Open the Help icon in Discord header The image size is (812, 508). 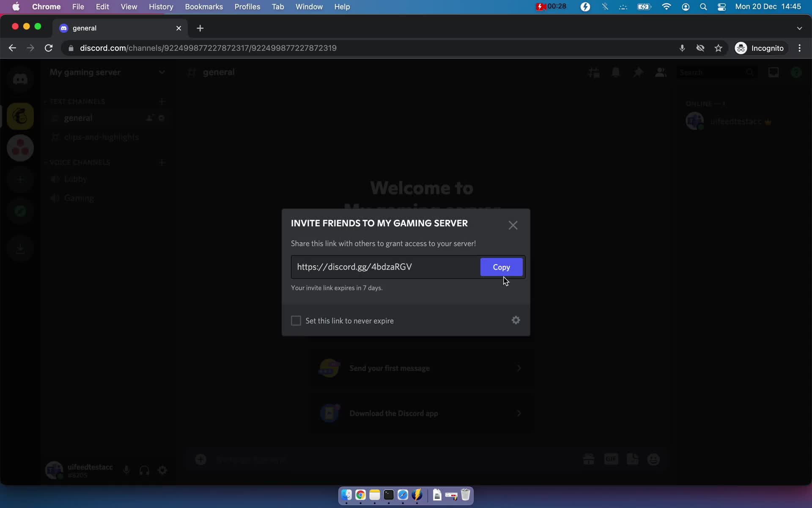click(x=796, y=72)
